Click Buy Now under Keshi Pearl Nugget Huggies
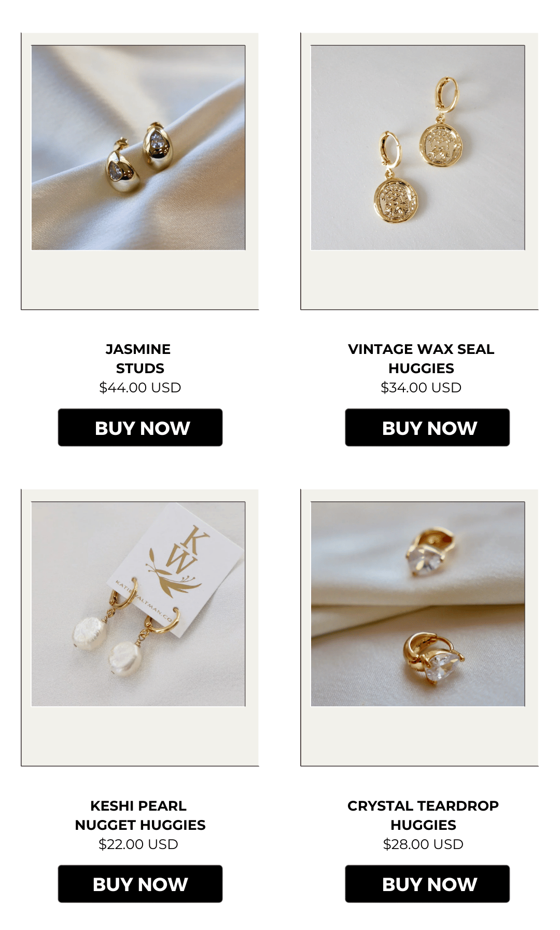Image resolution: width=560 pixels, height=930 pixels. [140, 883]
